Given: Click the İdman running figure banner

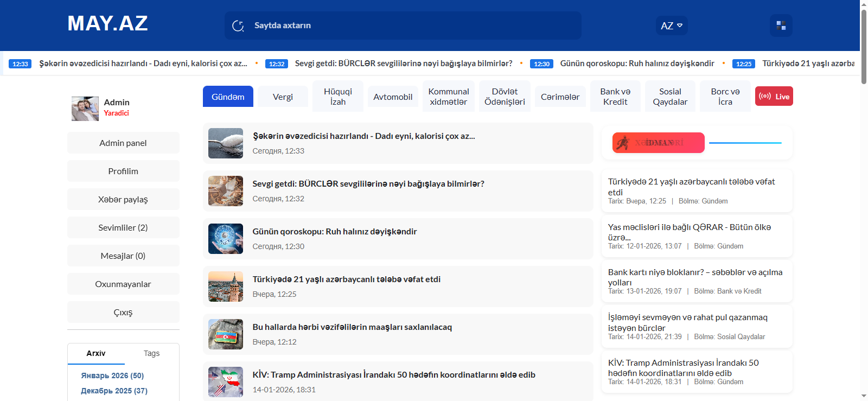Looking at the screenshot, I should tap(658, 143).
